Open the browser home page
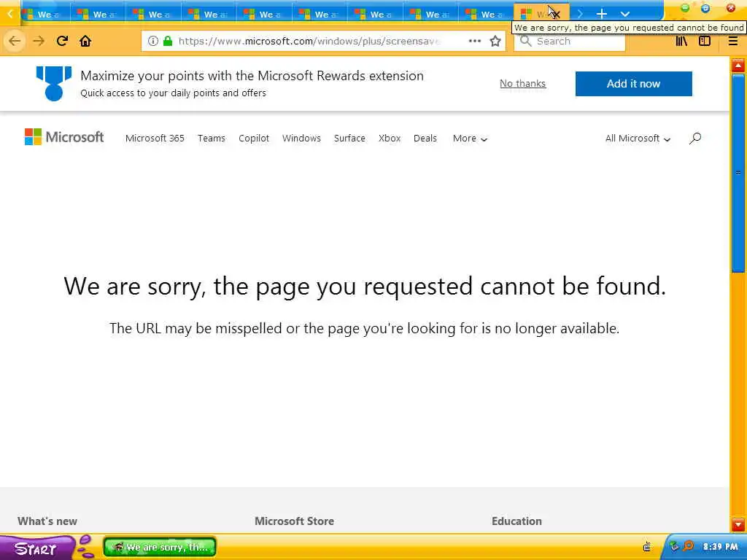This screenshot has width=747, height=560. [x=85, y=41]
